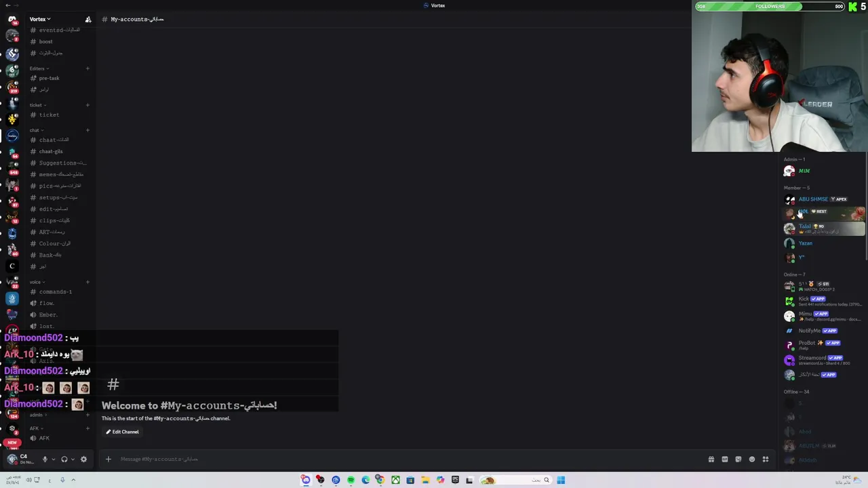Open NotifyMe app bot profile

point(823,331)
